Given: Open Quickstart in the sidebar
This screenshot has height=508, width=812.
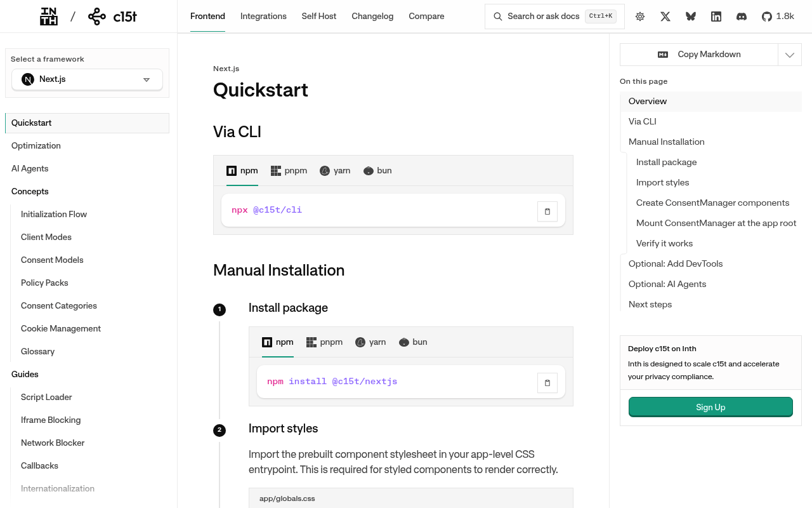Looking at the screenshot, I should pyautogui.click(x=87, y=123).
